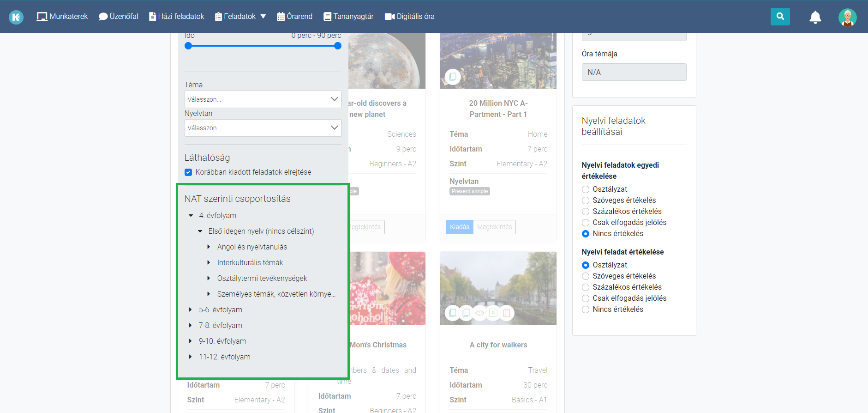Select Százalékos értékelés under egyedi értékelése
This screenshot has width=868, height=413.
(586, 212)
